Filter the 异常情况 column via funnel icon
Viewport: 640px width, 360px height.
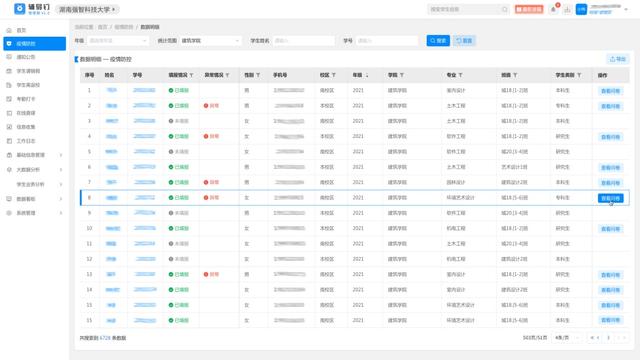(227, 75)
